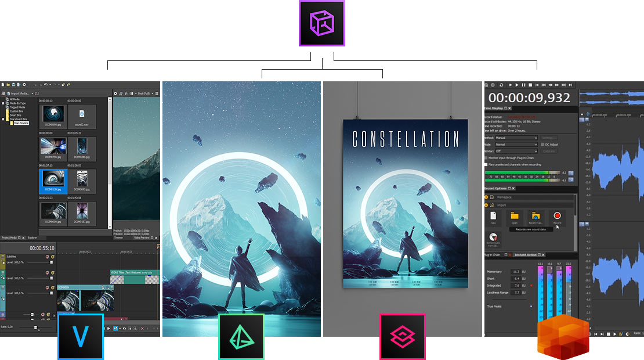The width and height of the screenshot is (644, 360).
Task: Enable DC Adjust checkbox
Action: pyautogui.click(x=542, y=145)
